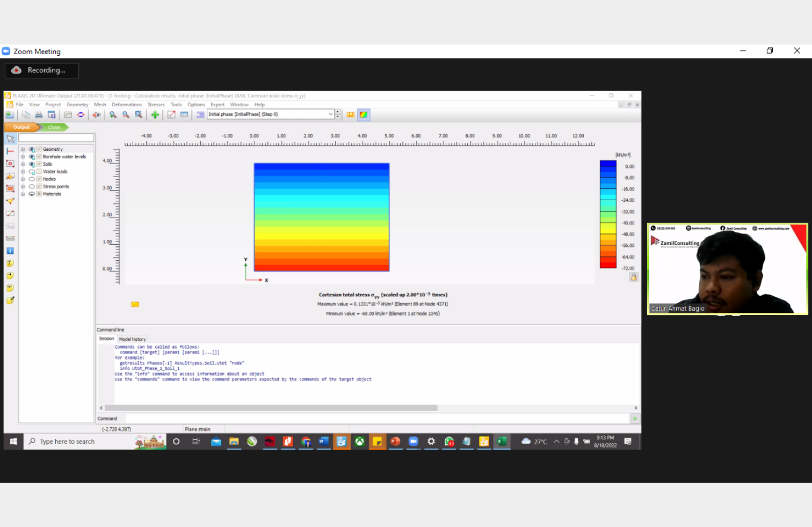
Task: Switch to the Model history tab
Action: coord(132,339)
